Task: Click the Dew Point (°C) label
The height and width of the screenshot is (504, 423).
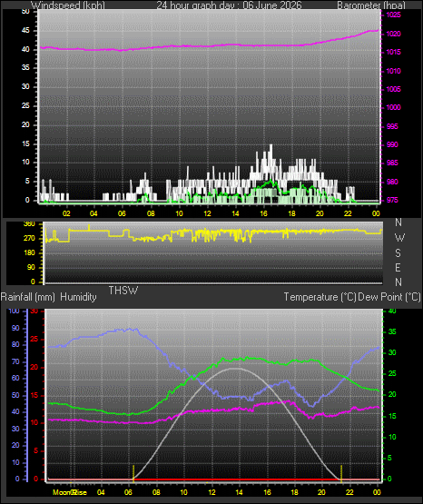Action: (389, 297)
